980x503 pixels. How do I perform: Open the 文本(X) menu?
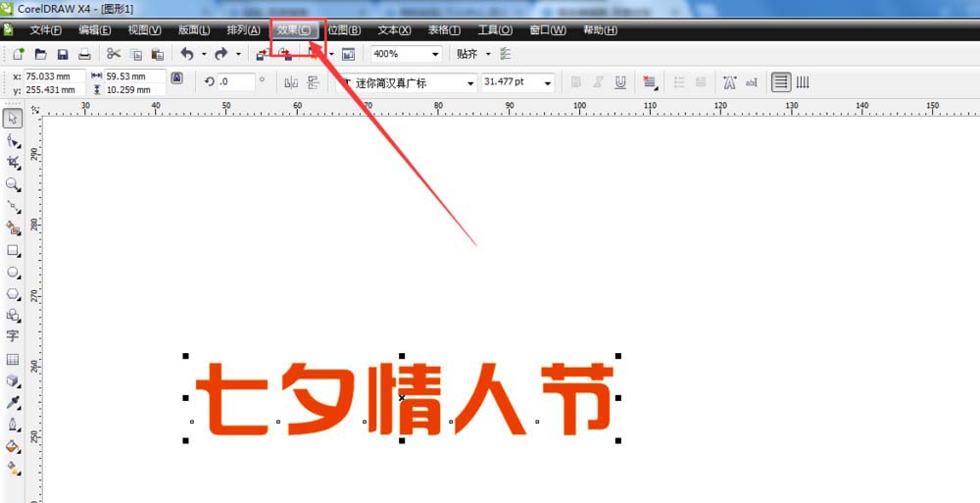pyautogui.click(x=395, y=30)
